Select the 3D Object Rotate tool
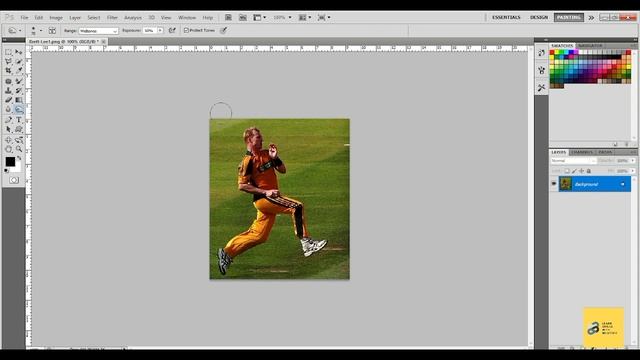This screenshot has width=640, height=360. (8, 140)
